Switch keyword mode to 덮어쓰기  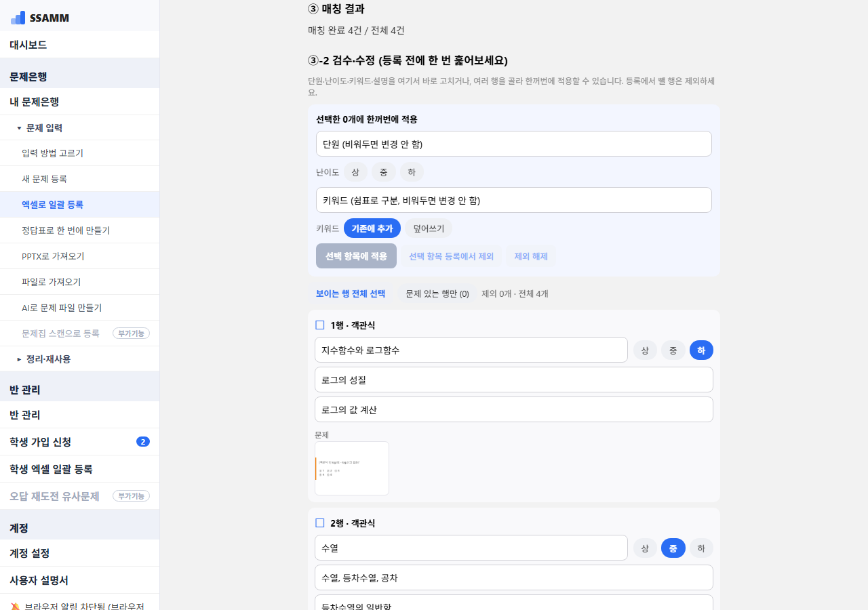(x=429, y=228)
